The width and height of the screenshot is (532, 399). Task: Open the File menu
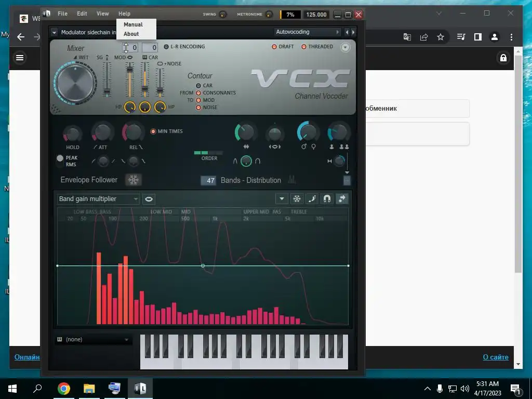62,14
